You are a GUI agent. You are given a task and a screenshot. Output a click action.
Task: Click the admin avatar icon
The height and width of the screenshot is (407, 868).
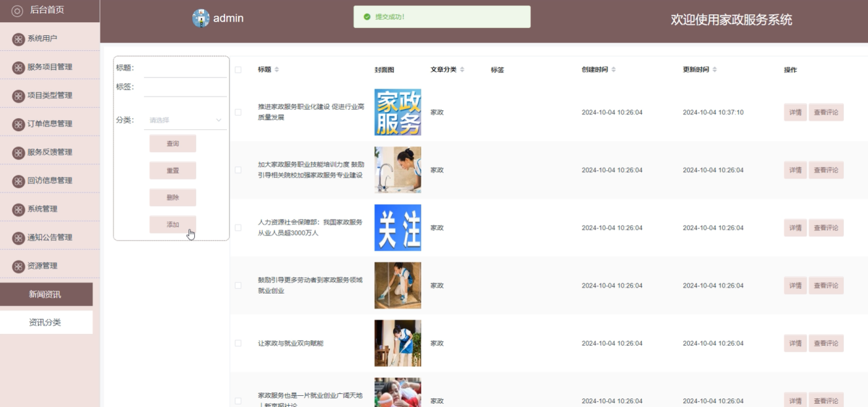201,18
